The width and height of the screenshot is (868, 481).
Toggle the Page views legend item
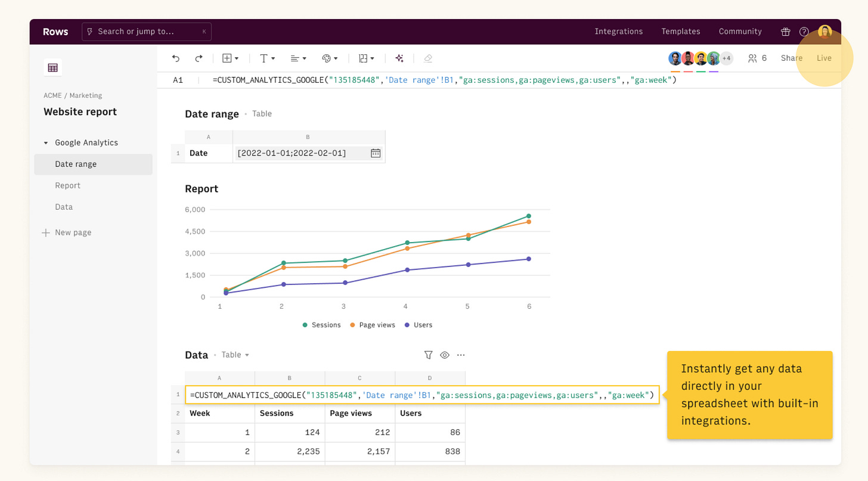tap(373, 325)
